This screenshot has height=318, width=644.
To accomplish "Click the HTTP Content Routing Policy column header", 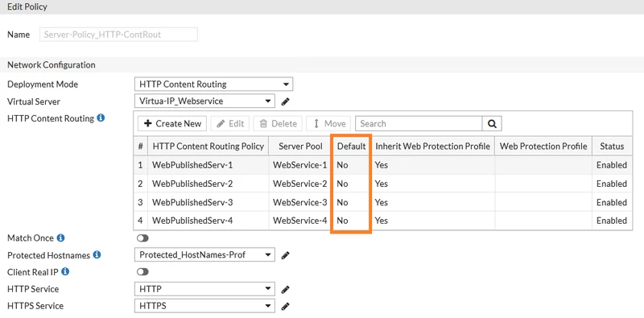I will (x=208, y=147).
